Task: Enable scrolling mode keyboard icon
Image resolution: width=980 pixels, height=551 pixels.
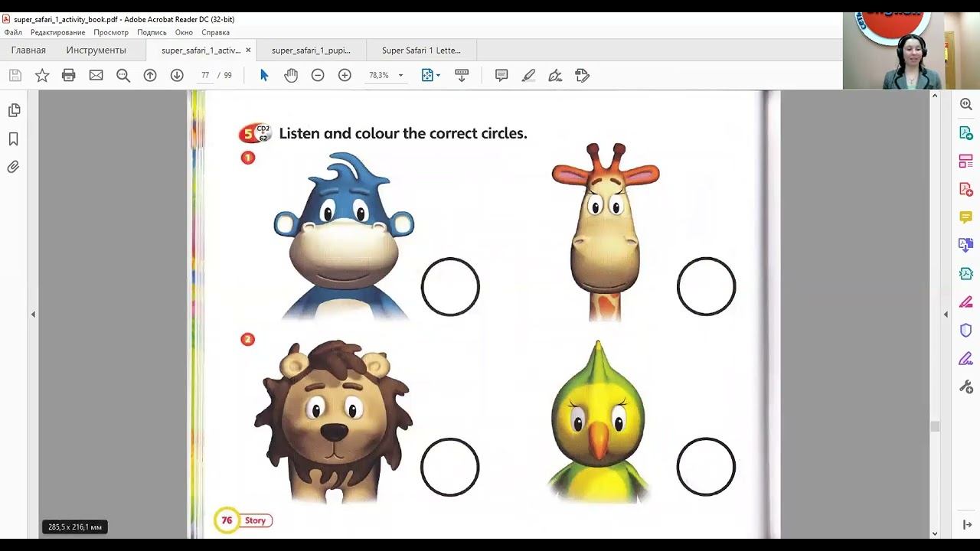Action: click(x=462, y=75)
